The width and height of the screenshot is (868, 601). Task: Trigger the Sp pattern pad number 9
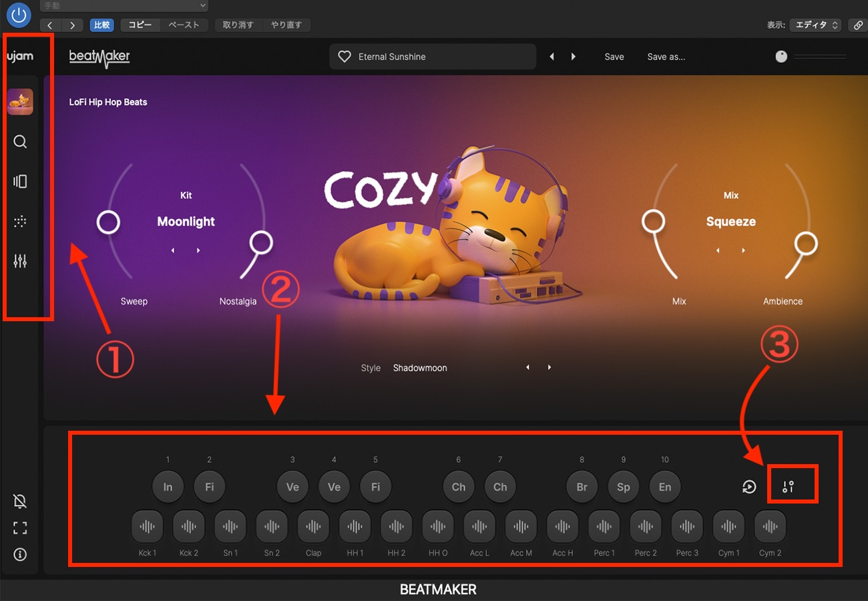click(624, 487)
